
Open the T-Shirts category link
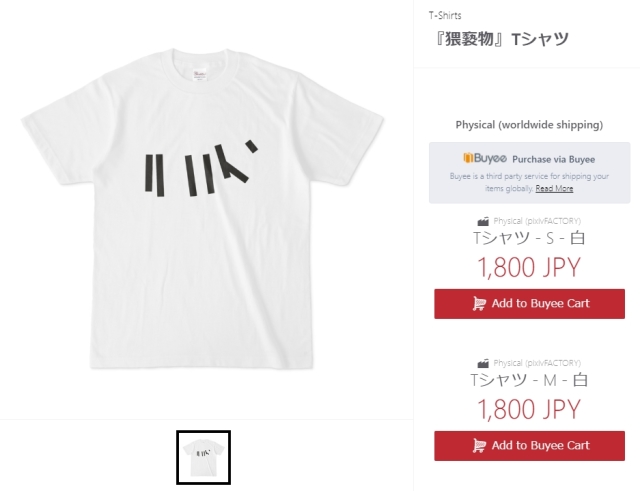445,16
